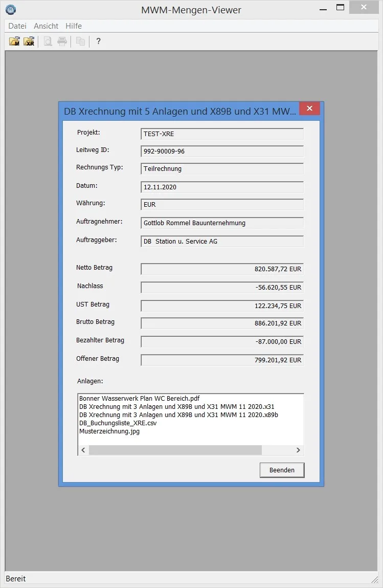Click Bezahlter Betrag value -87.000,00 EUR
Image resolution: width=383 pixels, height=588 pixels.
tap(222, 342)
